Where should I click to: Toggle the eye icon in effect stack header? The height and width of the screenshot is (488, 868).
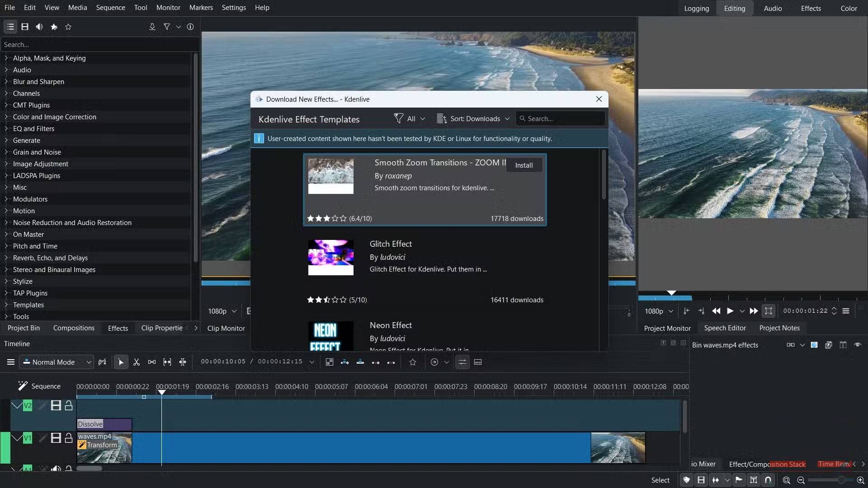[858, 345]
